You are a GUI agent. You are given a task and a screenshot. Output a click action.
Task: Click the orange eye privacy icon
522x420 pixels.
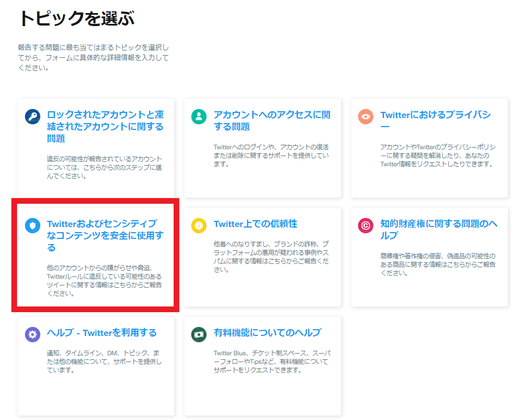[365, 116]
